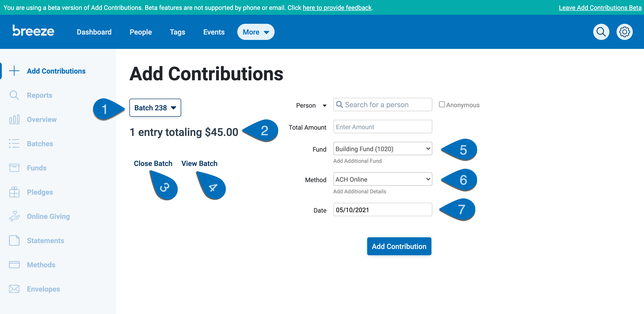Click the Add Contribution button
This screenshot has height=314, width=644.
399,246
